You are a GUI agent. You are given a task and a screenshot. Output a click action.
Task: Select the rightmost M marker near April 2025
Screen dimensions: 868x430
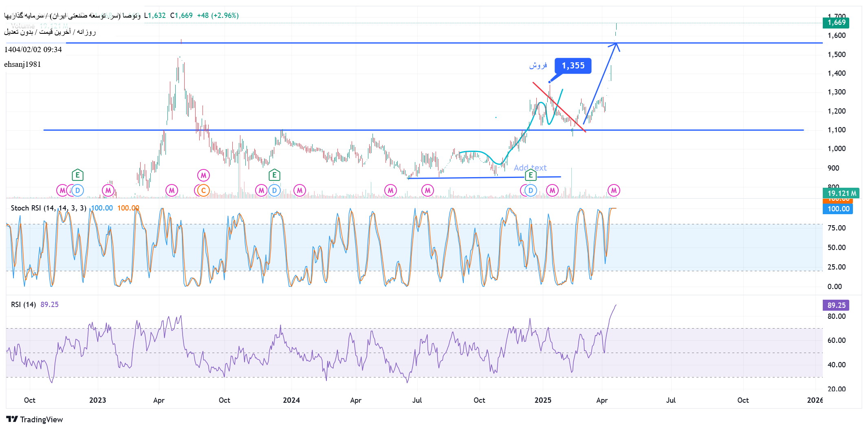click(614, 190)
